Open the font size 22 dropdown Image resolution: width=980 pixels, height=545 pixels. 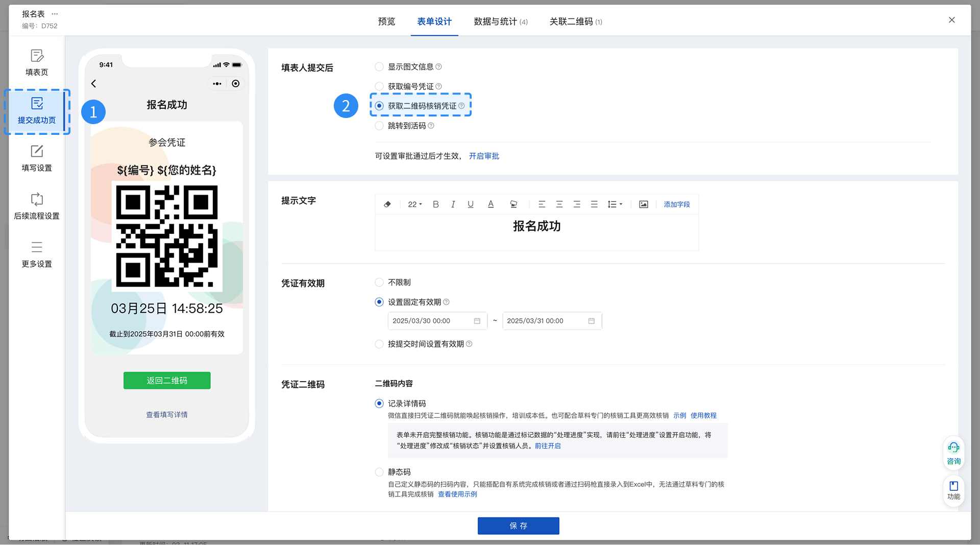point(414,204)
